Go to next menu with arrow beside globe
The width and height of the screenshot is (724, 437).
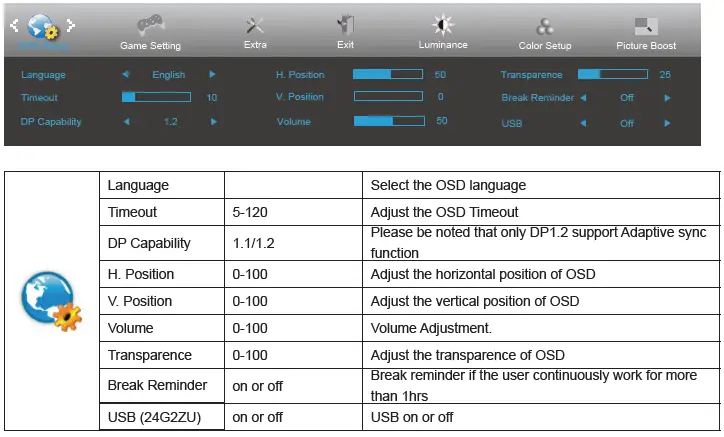[70, 24]
